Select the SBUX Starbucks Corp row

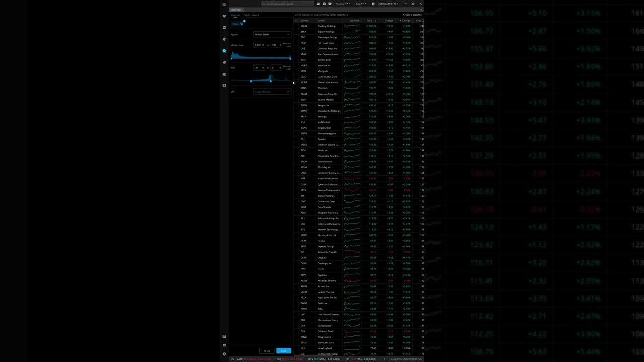359,342
